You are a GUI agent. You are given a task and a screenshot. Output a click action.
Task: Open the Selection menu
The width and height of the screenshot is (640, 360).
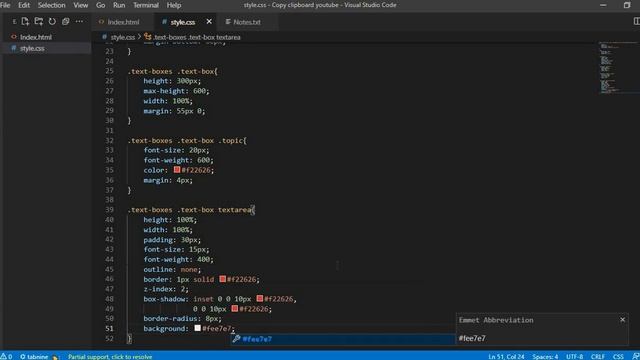point(51,5)
